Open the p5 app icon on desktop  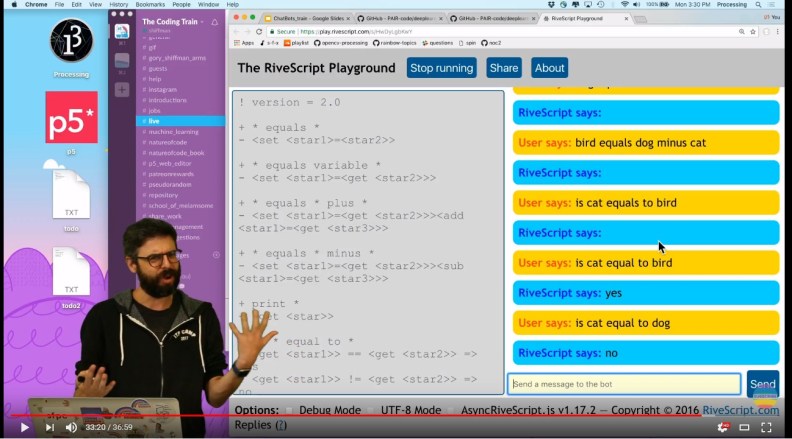[x=71, y=117]
